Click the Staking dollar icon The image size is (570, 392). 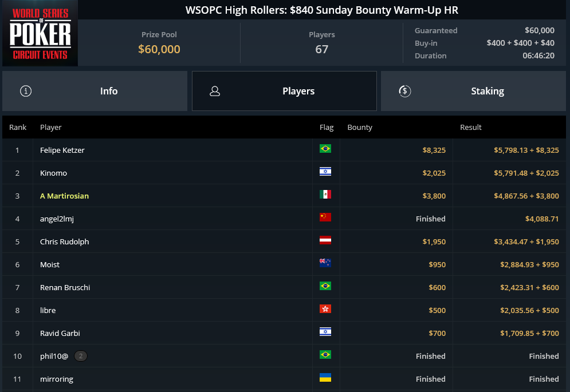pyautogui.click(x=404, y=91)
